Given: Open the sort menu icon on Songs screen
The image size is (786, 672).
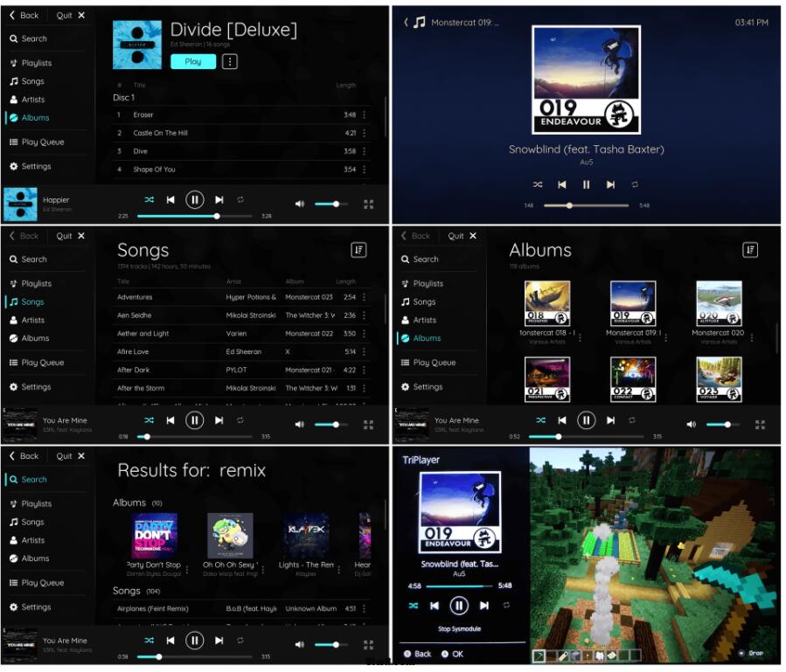Looking at the screenshot, I should (x=359, y=250).
